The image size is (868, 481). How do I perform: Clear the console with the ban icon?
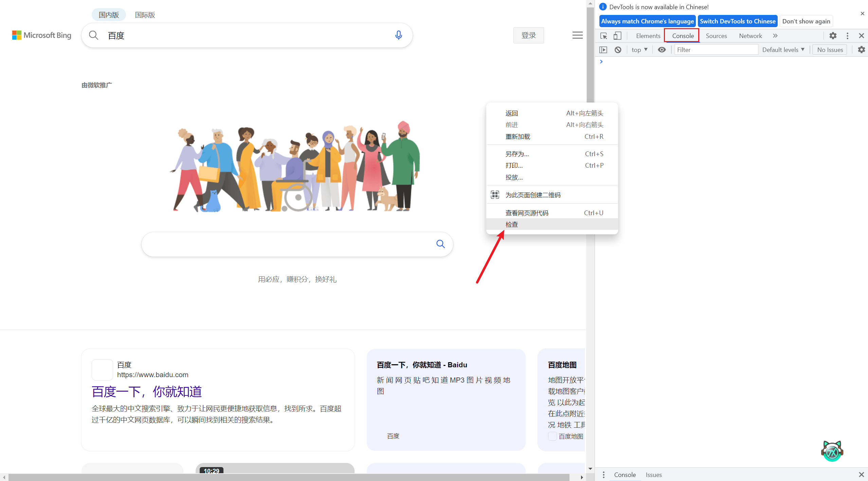coord(618,50)
